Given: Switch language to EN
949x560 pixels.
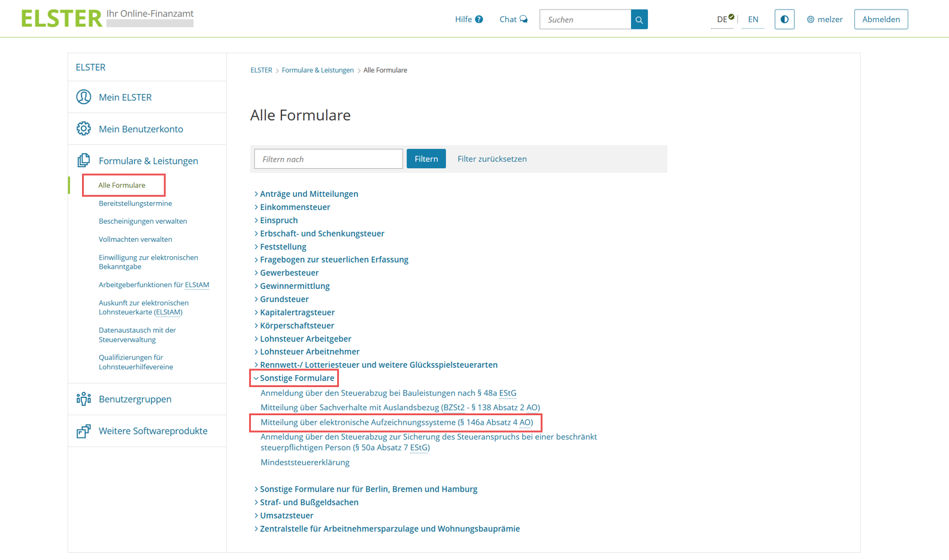Looking at the screenshot, I should [x=753, y=20].
